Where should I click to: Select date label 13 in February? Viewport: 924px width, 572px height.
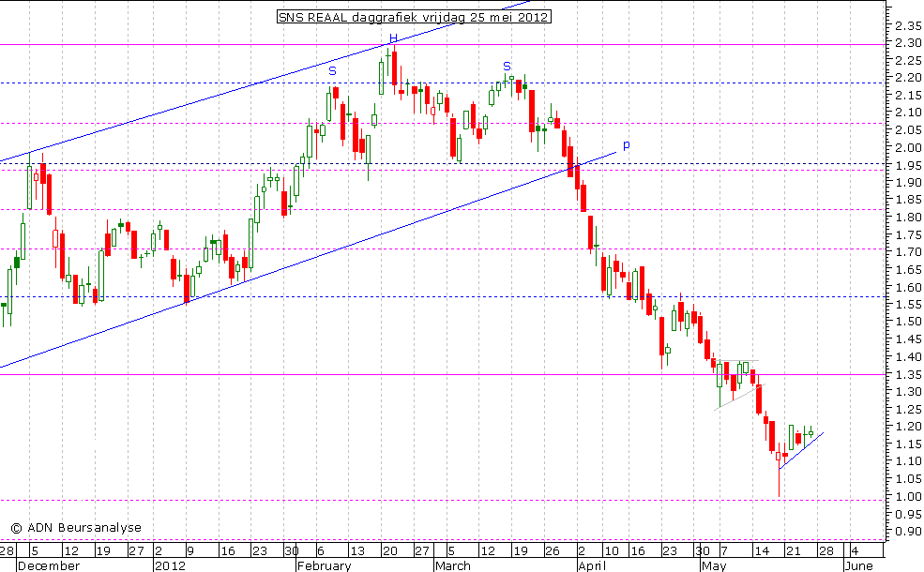point(357,551)
